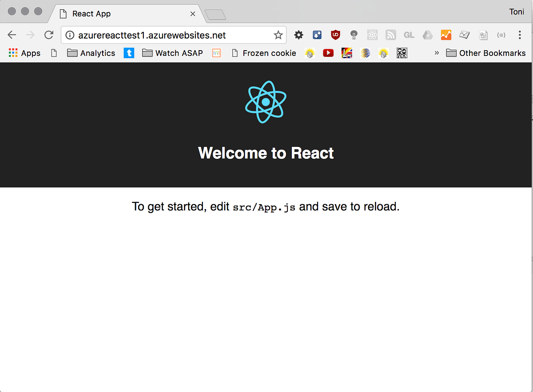This screenshot has height=392, width=533.
Task: Open the Chrome three-dot menu
Action: 520,35
